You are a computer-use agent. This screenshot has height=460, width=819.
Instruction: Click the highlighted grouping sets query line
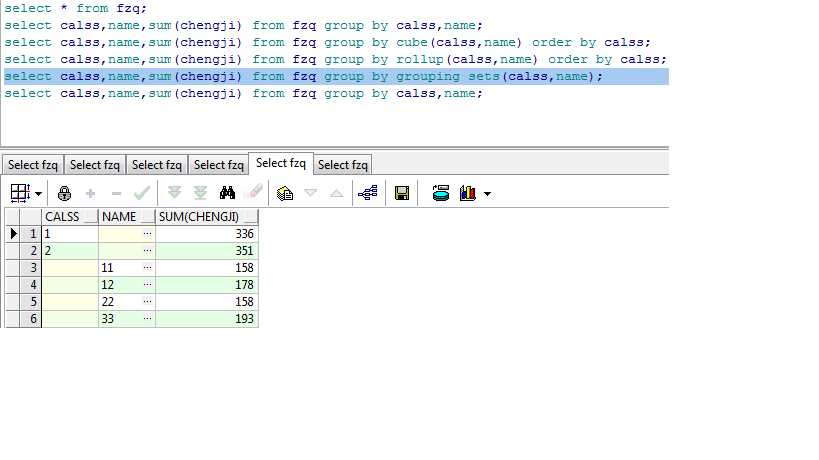[x=336, y=76]
